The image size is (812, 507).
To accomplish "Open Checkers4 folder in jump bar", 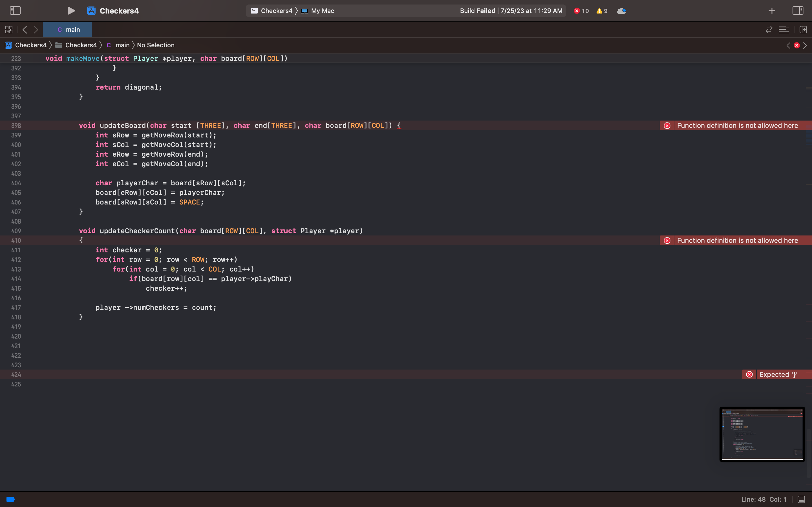I will [x=81, y=45].
